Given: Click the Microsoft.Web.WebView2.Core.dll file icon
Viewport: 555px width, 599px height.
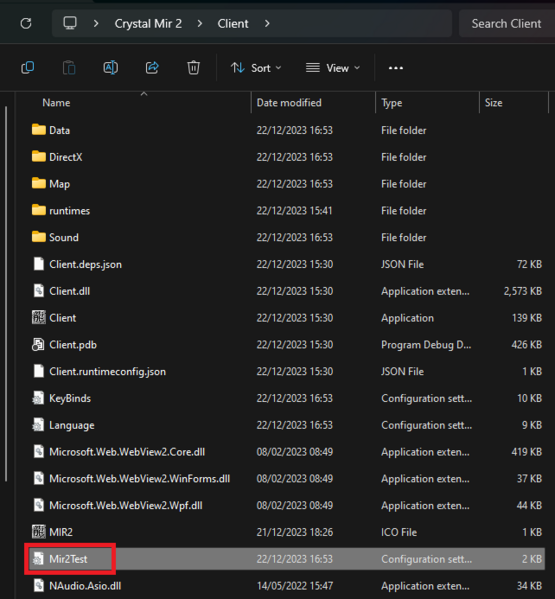Looking at the screenshot, I should pos(39,452).
